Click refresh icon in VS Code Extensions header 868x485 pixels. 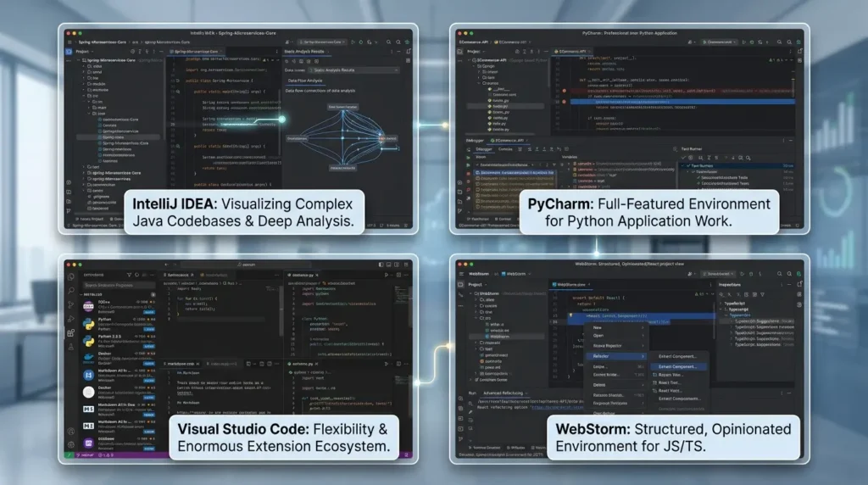point(136,275)
